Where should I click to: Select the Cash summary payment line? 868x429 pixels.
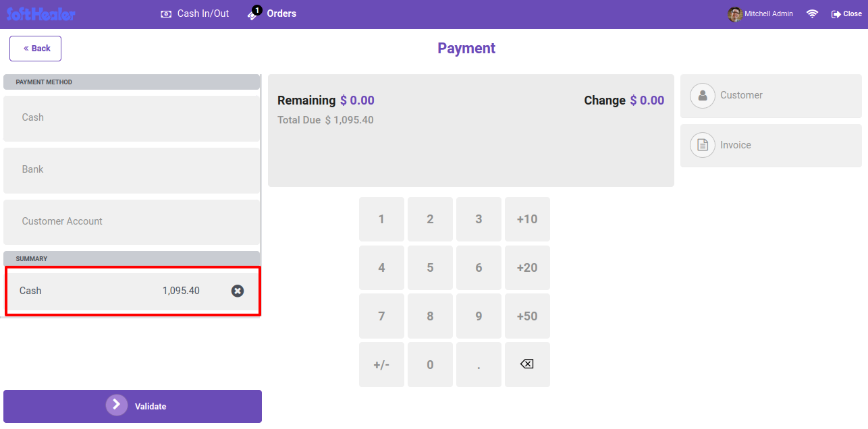[132, 291]
